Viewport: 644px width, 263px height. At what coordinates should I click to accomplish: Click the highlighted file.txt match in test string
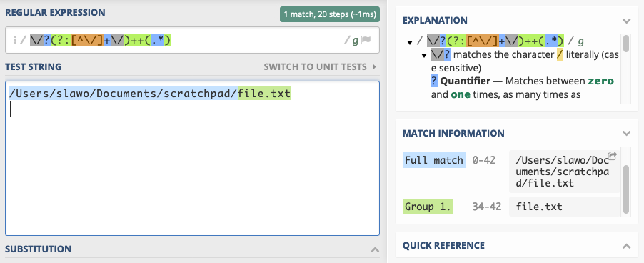pos(264,94)
